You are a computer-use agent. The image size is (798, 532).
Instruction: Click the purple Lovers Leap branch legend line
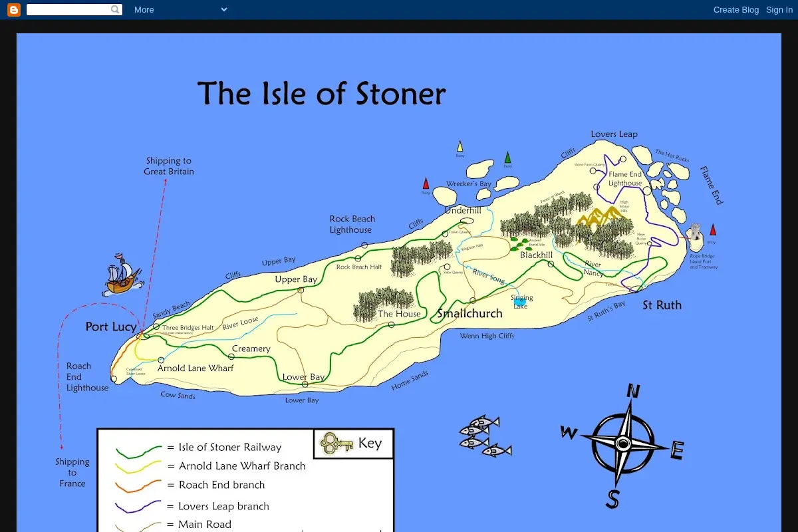tap(138, 507)
